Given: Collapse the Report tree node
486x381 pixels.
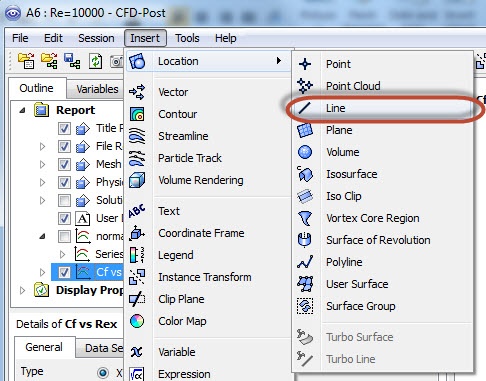Looking at the screenshot, I should tap(22, 110).
